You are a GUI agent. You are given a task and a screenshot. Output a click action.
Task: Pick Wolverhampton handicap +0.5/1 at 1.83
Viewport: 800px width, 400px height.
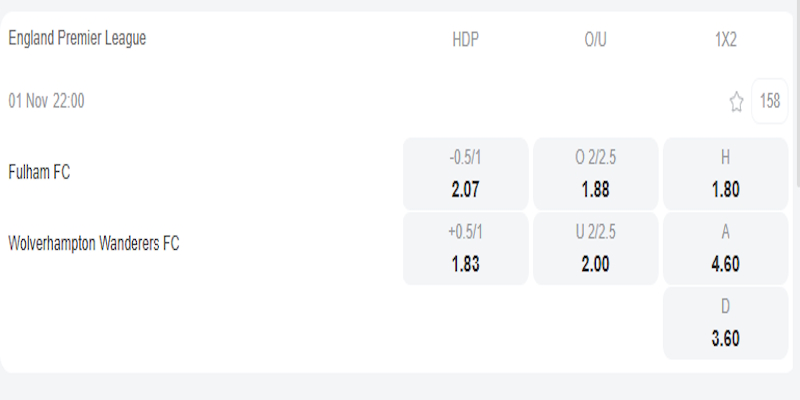click(x=466, y=247)
